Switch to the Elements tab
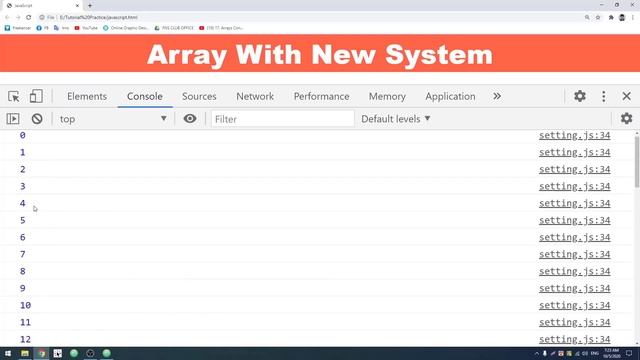Screen dimensions: 640x360 [87, 96]
